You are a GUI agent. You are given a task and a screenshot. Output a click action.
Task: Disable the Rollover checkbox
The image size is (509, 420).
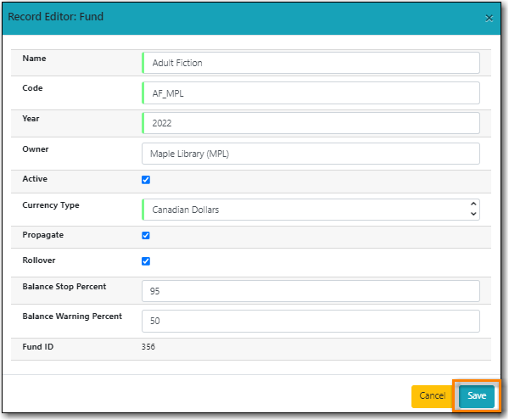[x=146, y=261]
